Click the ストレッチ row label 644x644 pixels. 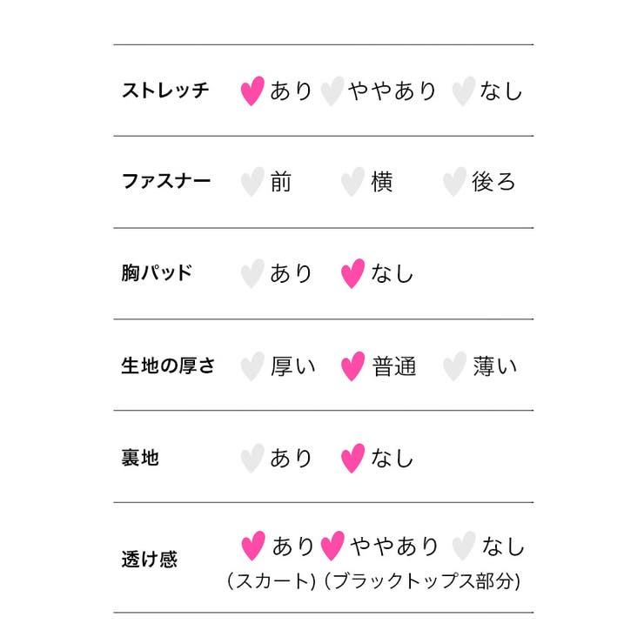pyautogui.click(x=165, y=91)
